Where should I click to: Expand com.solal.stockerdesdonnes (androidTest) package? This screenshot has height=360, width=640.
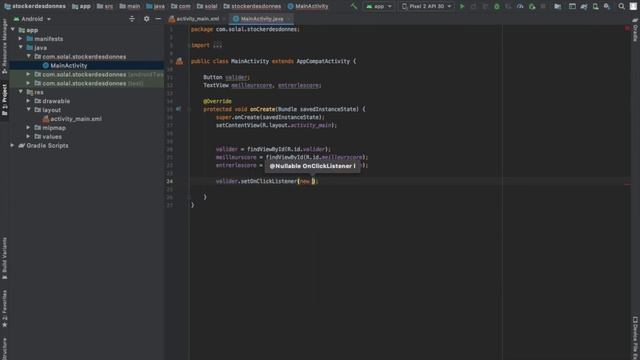[28, 74]
